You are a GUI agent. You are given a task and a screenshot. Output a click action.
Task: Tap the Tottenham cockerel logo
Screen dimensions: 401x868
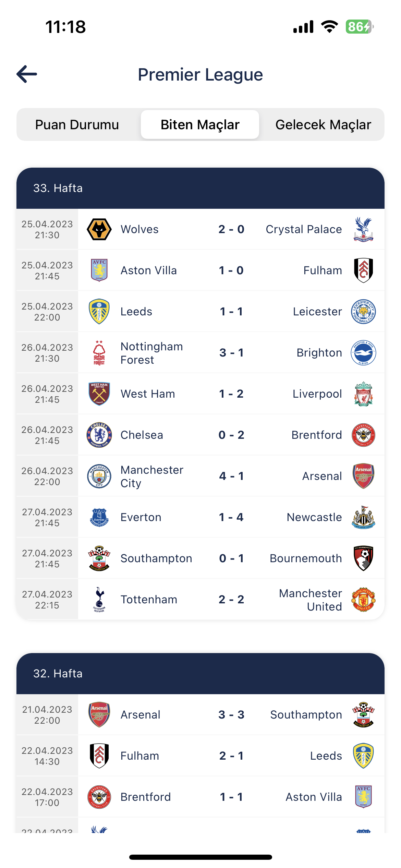[99, 599]
